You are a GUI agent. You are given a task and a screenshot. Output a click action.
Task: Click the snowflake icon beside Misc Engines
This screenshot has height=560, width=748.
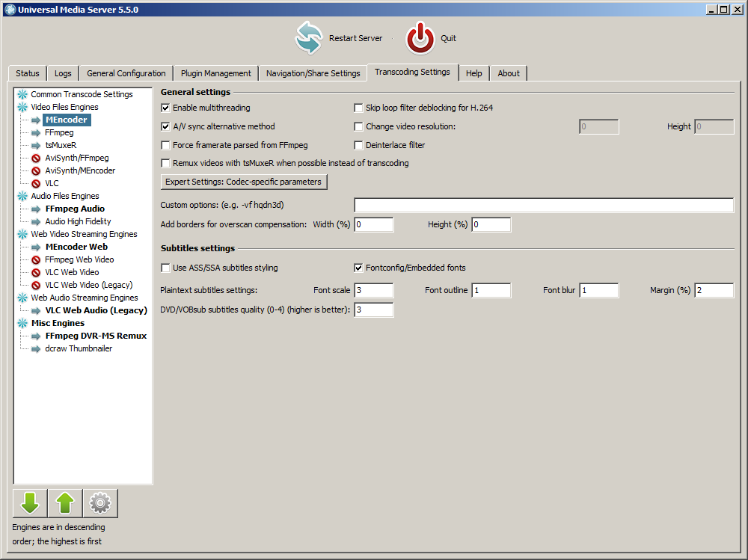coord(22,323)
